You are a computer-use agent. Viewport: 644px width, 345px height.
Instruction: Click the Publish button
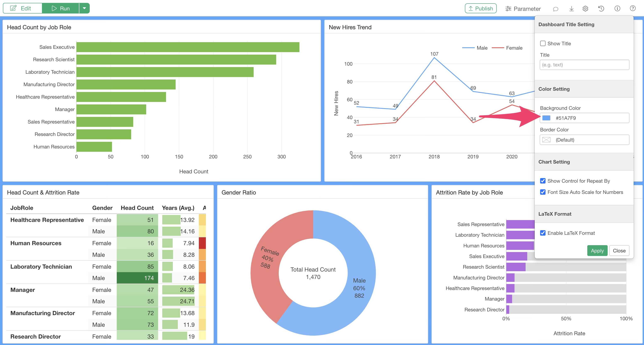click(x=481, y=9)
